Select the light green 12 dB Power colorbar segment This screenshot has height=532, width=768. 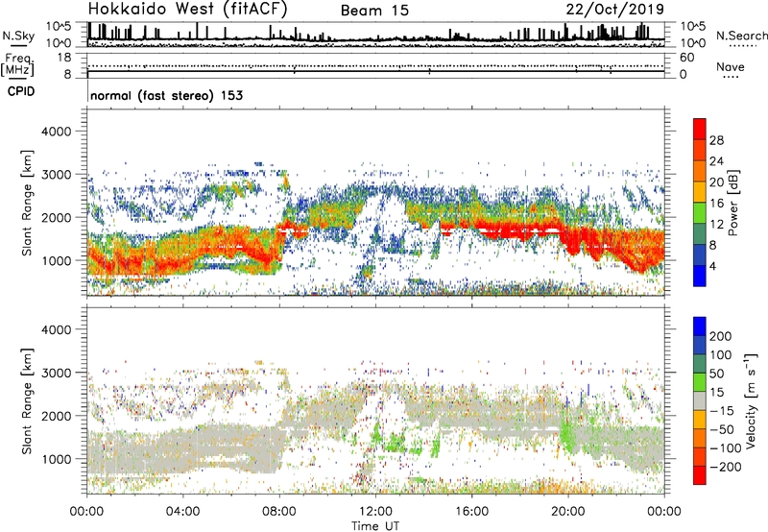(x=700, y=212)
